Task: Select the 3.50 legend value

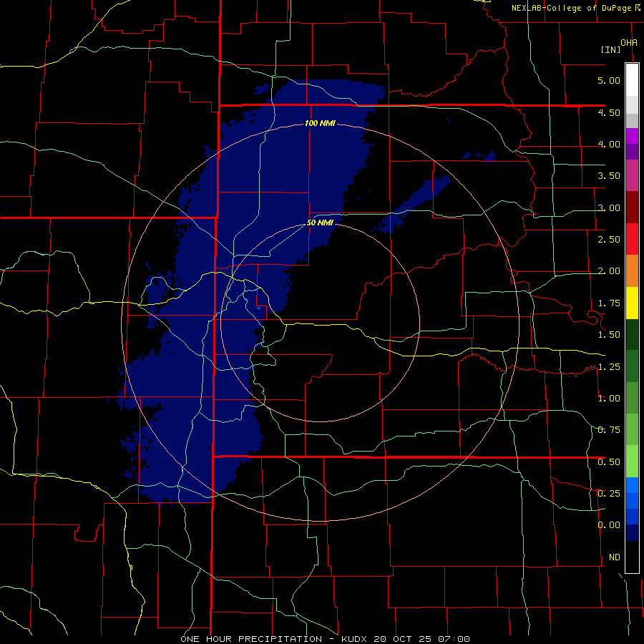Action: click(x=609, y=176)
